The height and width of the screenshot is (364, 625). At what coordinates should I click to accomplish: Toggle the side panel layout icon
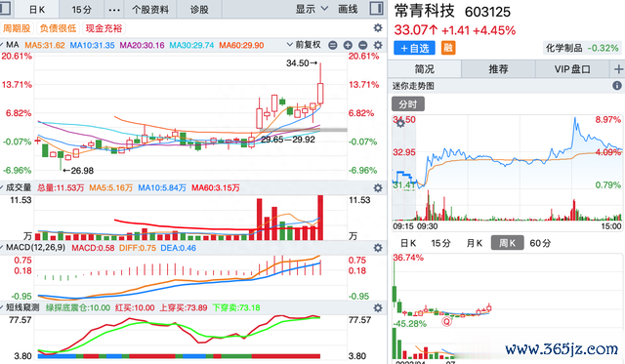[376, 9]
